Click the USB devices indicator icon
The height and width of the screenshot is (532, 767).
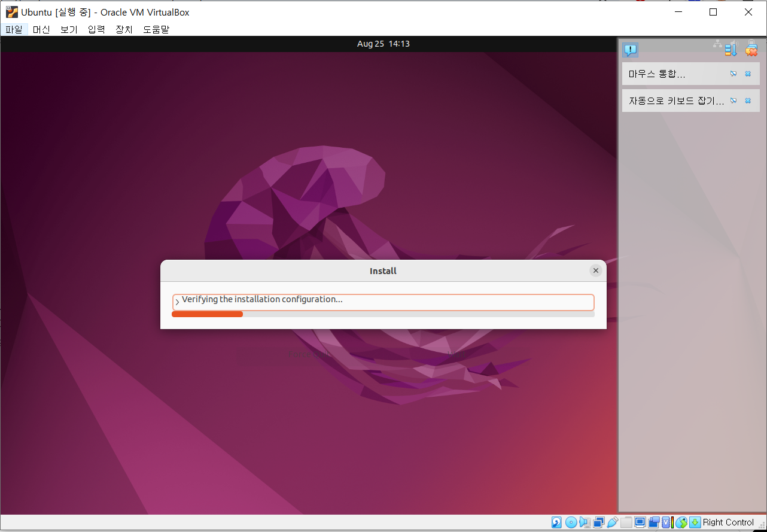tap(613, 522)
